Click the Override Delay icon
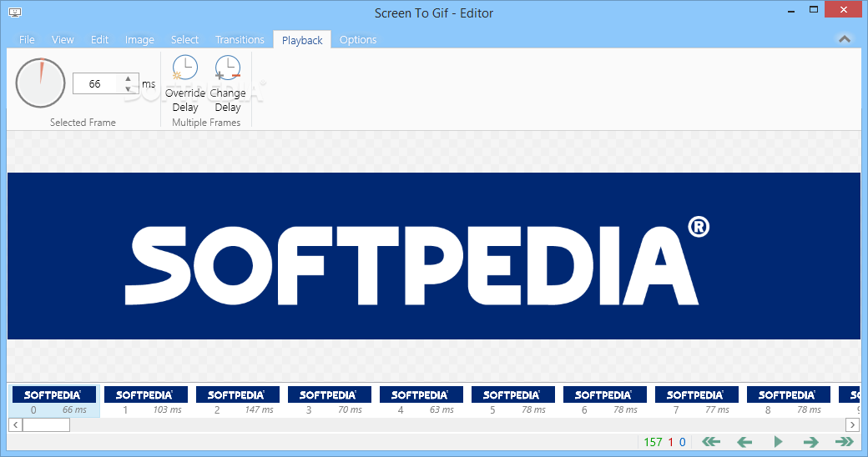868x457 pixels. pyautogui.click(x=185, y=68)
